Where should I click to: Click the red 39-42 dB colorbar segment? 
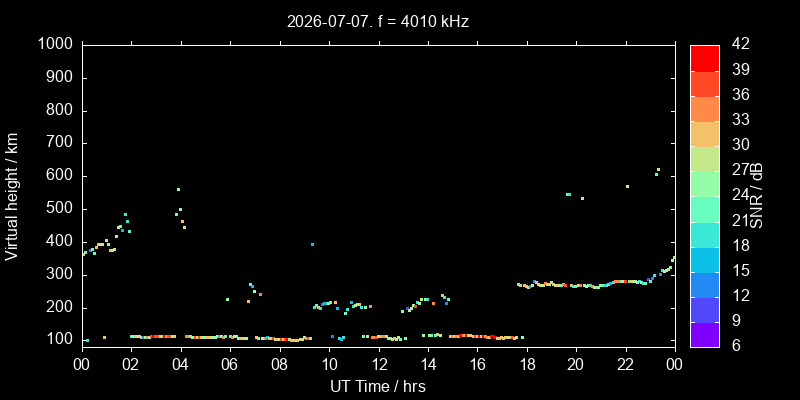pos(705,58)
